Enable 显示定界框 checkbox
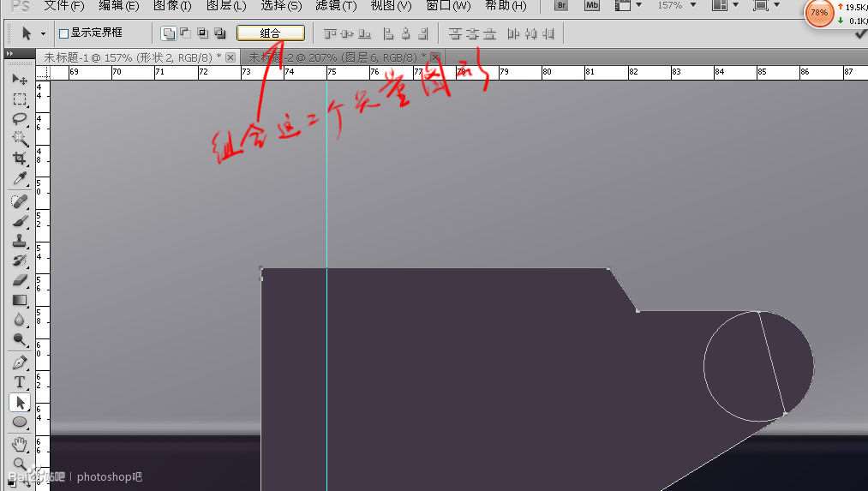 (63, 33)
